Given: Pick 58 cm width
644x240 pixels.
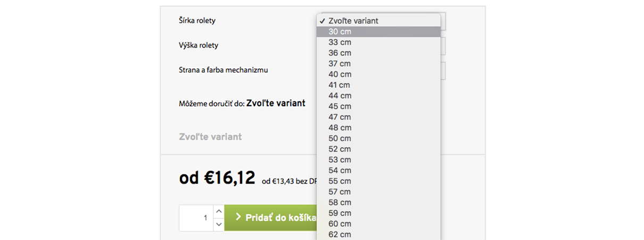Looking at the screenshot, I should tap(378, 202).
